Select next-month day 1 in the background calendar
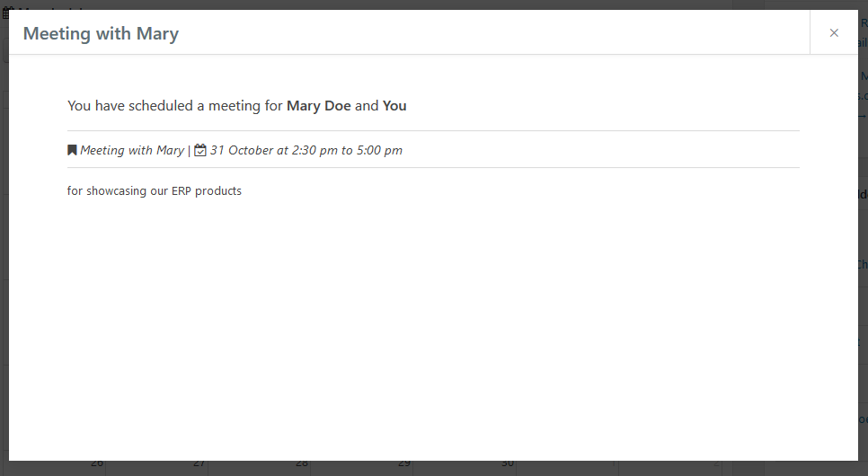 click(x=614, y=464)
